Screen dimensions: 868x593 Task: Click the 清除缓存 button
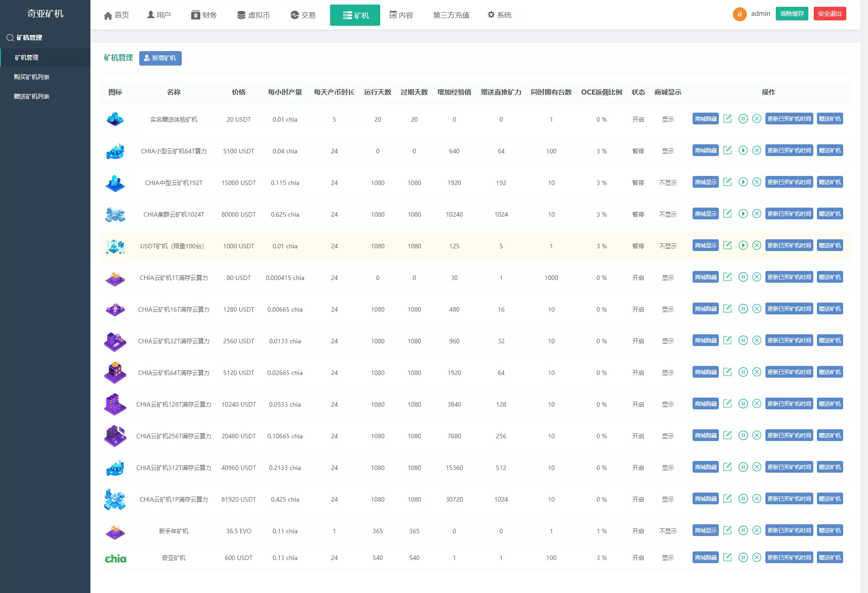coord(792,14)
